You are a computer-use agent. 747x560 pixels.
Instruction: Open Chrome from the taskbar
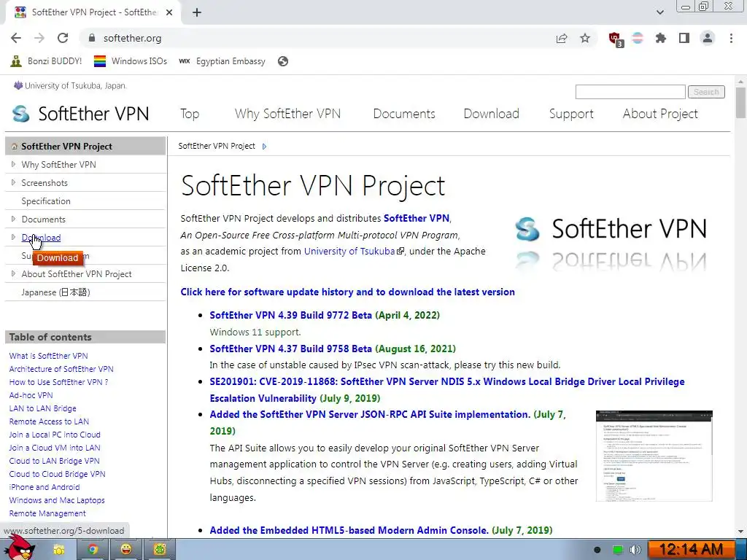[93, 550]
